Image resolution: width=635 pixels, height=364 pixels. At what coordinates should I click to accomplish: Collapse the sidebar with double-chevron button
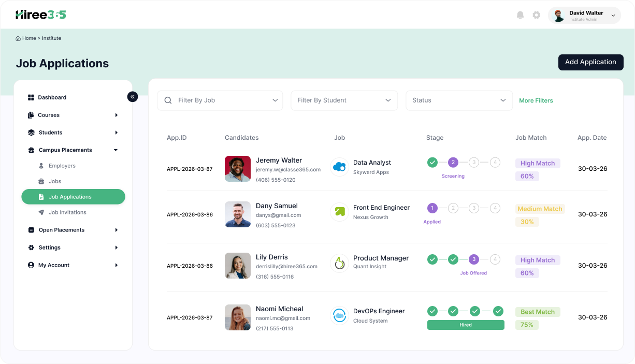point(133,96)
